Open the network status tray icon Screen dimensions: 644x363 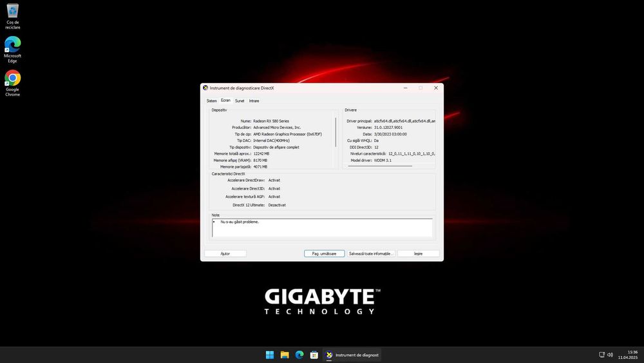pos(601,355)
